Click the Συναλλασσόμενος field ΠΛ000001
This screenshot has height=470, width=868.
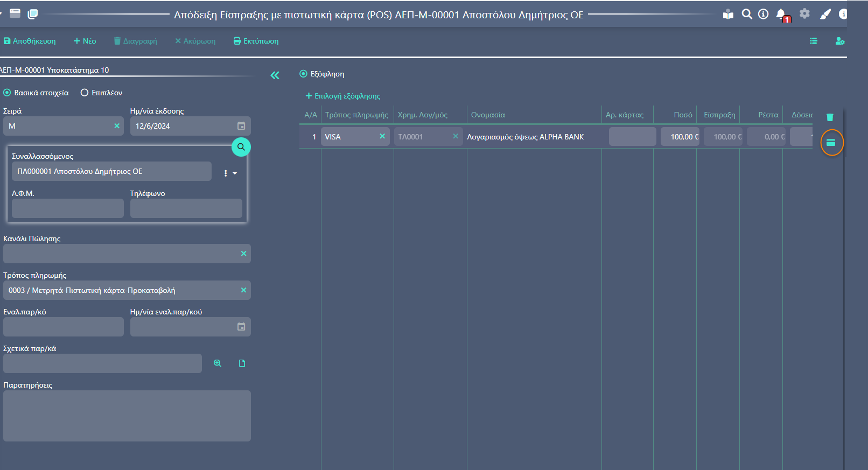(x=111, y=171)
